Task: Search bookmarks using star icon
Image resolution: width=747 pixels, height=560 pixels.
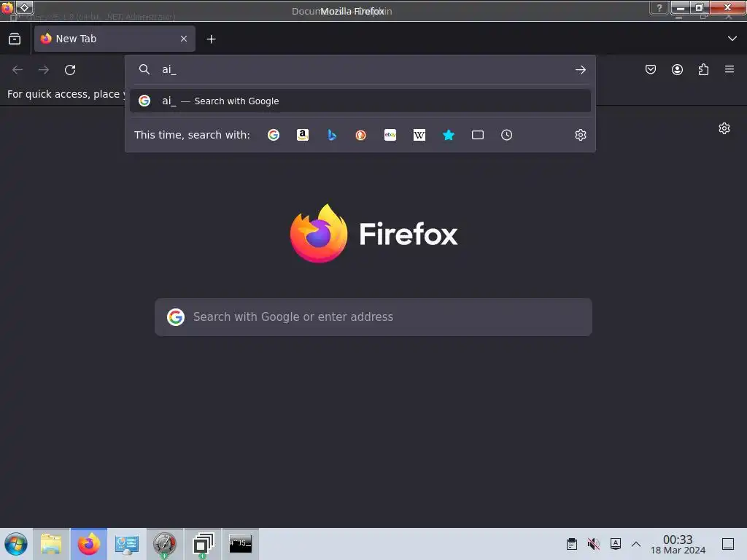Action: point(449,135)
